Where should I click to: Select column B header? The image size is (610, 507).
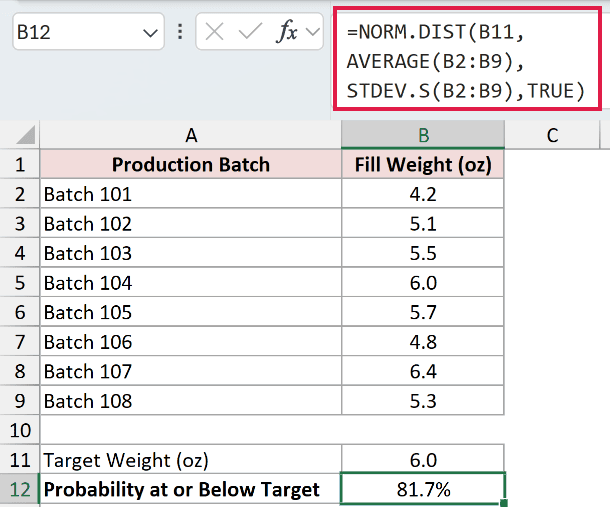pos(423,135)
